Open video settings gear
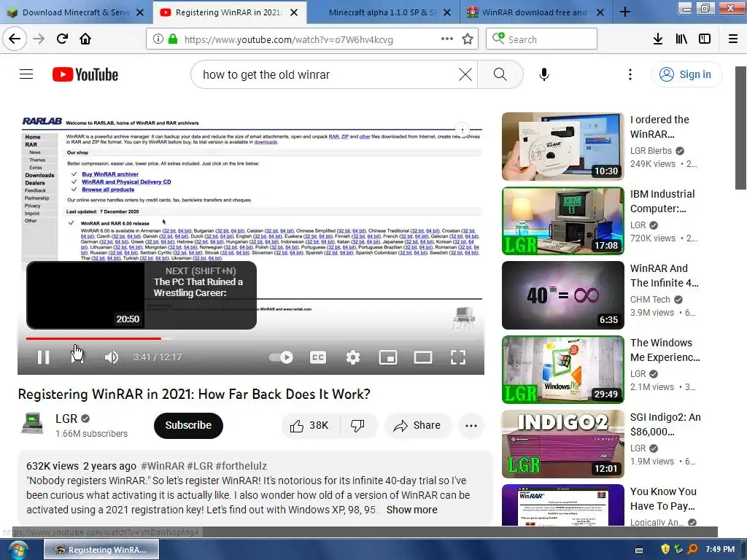The width and height of the screenshot is (747, 560). pos(353,357)
